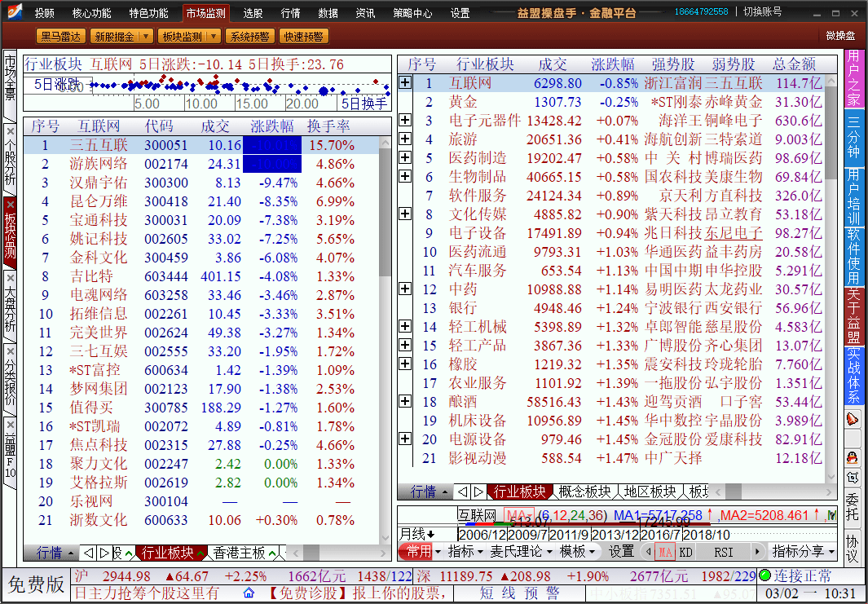Click right panel horizontal tab scrollbar
This screenshot has height=604, width=868.
pyautogui.click(x=772, y=491)
